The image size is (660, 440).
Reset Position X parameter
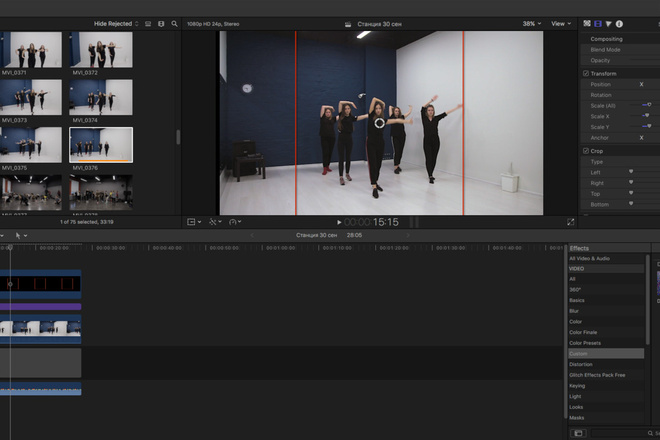(641, 84)
